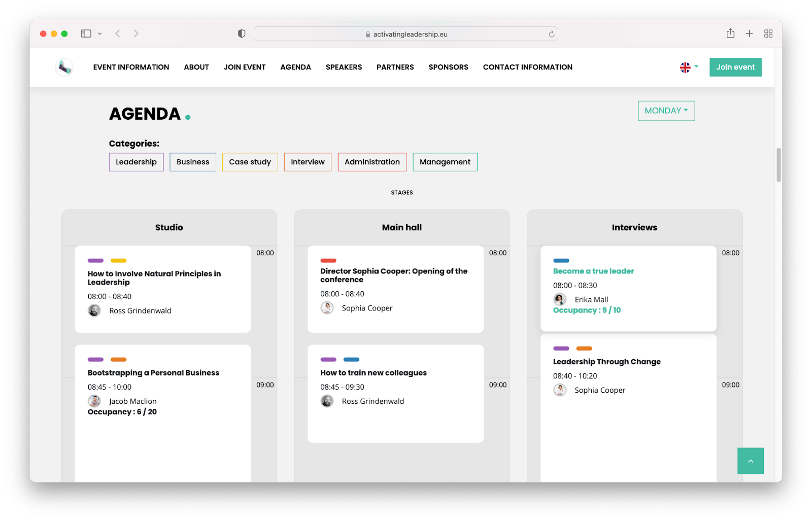Click the speaker name Jacob Maclion
The height and width of the screenshot is (521, 812).
pyautogui.click(x=132, y=401)
